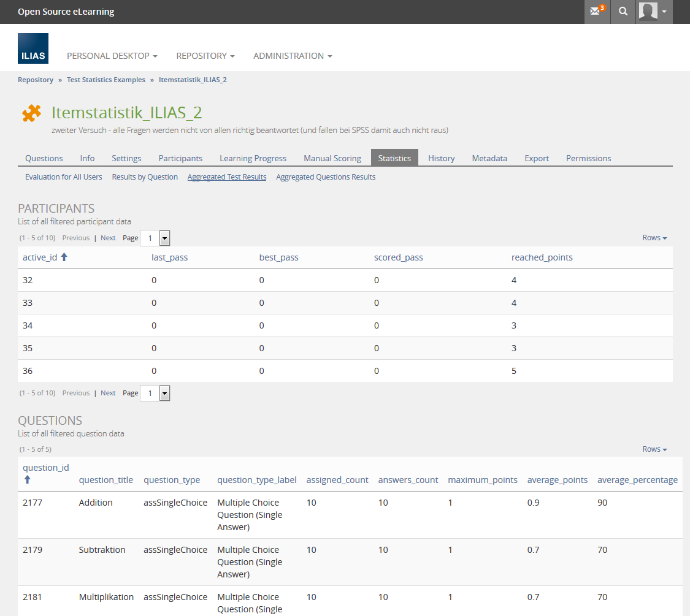Open the mail notifications envelope icon
690x616 pixels.
coord(596,12)
